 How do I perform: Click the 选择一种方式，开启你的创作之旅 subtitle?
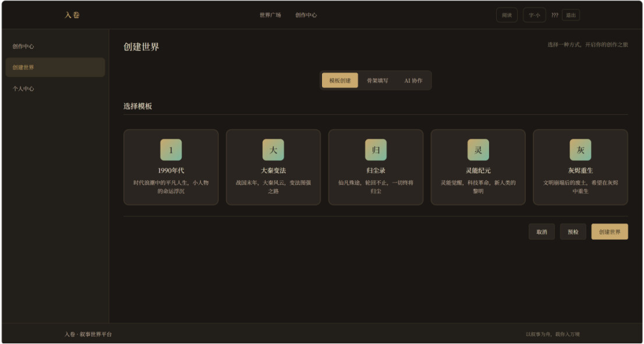588,45
